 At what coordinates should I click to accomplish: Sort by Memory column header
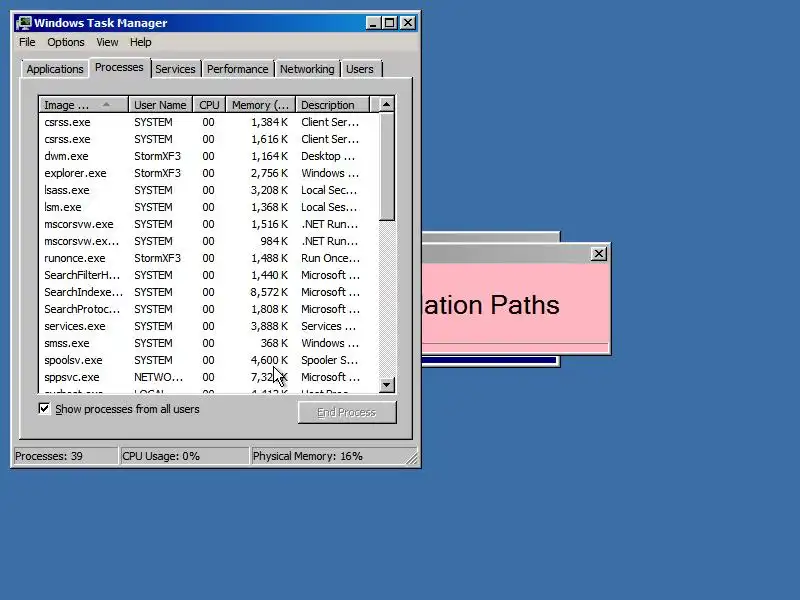(261, 105)
